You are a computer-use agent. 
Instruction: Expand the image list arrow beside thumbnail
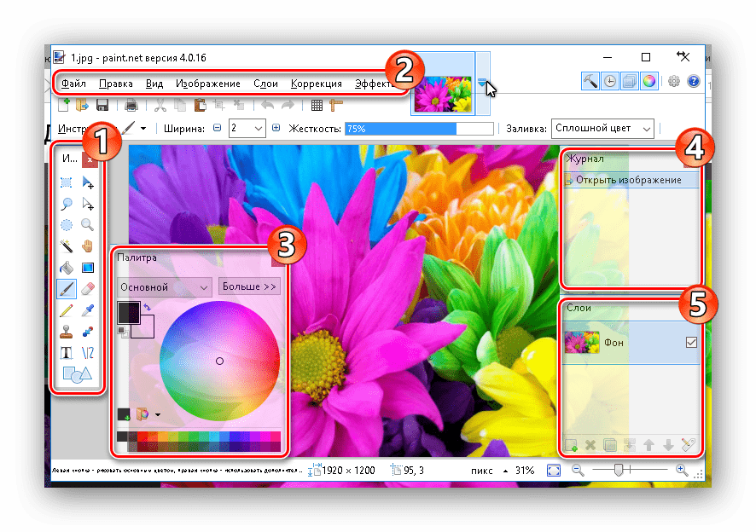tap(483, 84)
